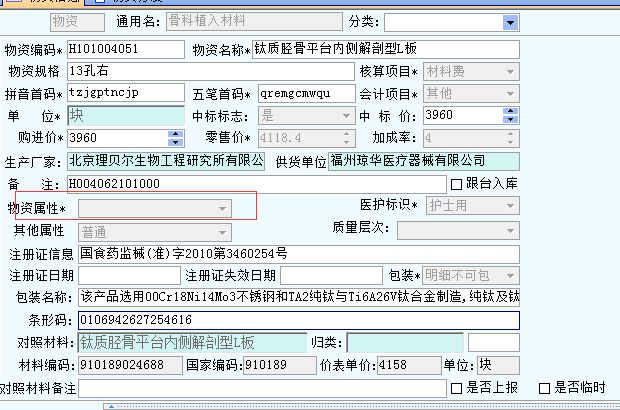Click the 条形码 field 0106942627254616

tap(299, 320)
